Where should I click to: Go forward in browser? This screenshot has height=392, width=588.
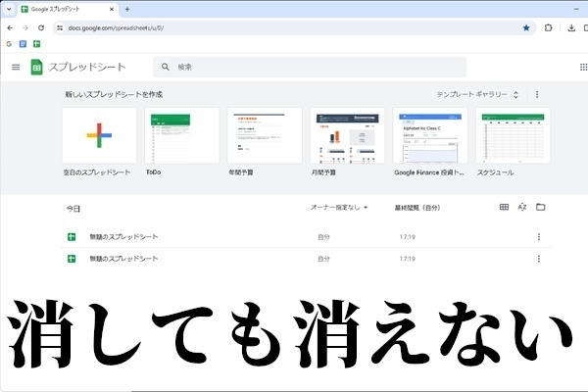(x=25, y=27)
